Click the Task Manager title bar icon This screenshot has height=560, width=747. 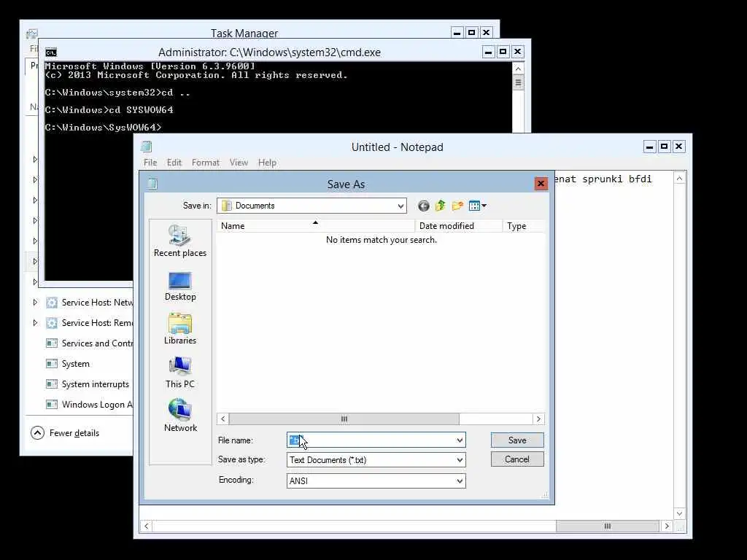coord(32,34)
